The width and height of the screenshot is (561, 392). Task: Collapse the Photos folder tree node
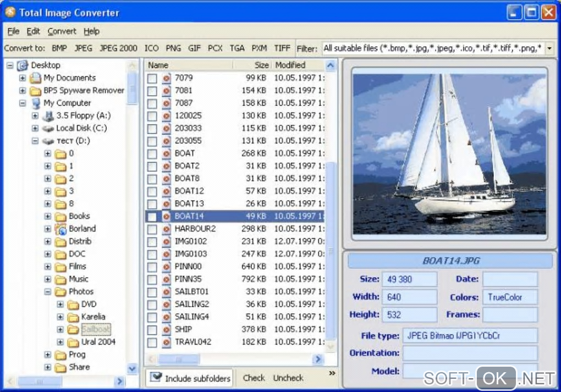point(48,292)
